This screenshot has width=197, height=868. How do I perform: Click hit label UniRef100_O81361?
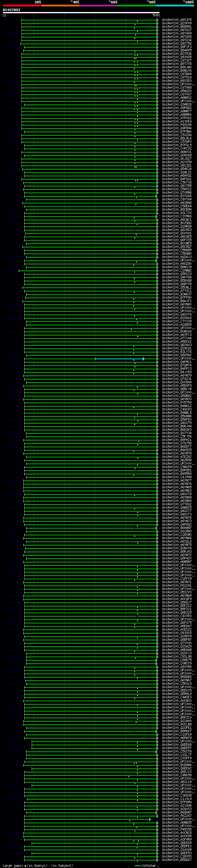(177, 165)
